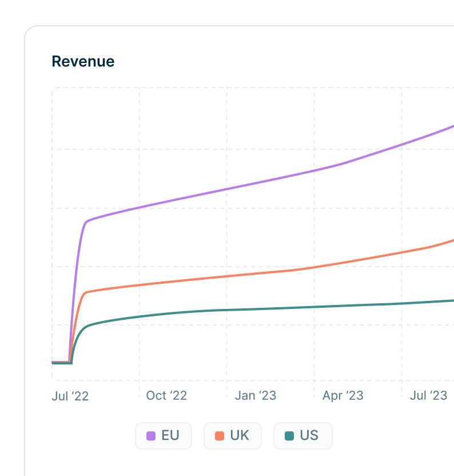
Task: Click the orange UK legend color square
Action: point(220,436)
